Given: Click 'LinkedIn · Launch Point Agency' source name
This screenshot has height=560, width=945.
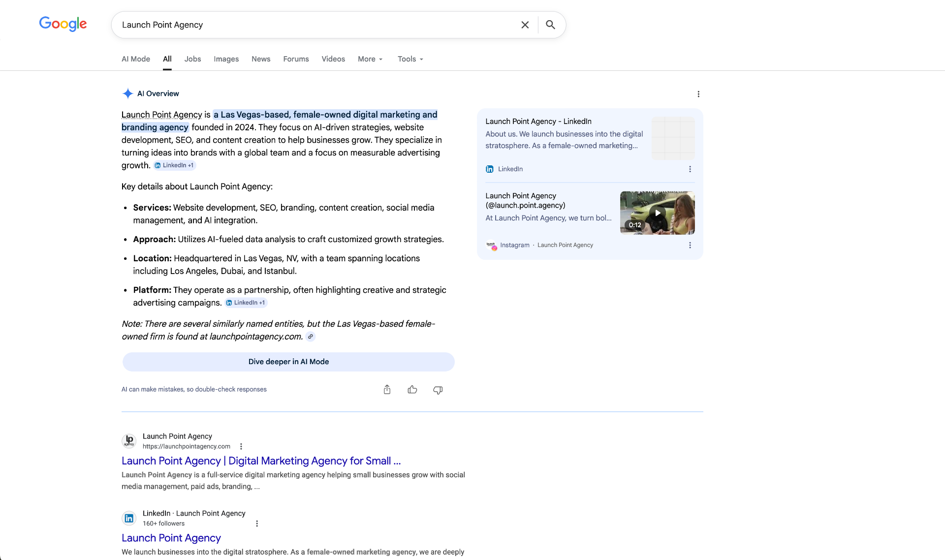Looking at the screenshot, I should (x=194, y=513).
